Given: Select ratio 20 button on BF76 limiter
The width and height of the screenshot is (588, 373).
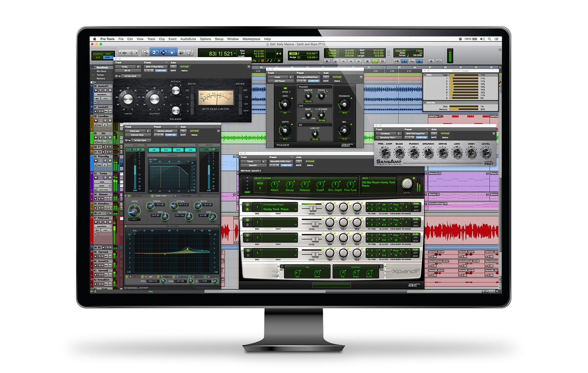Looking at the screenshot, I should tap(192, 90).
